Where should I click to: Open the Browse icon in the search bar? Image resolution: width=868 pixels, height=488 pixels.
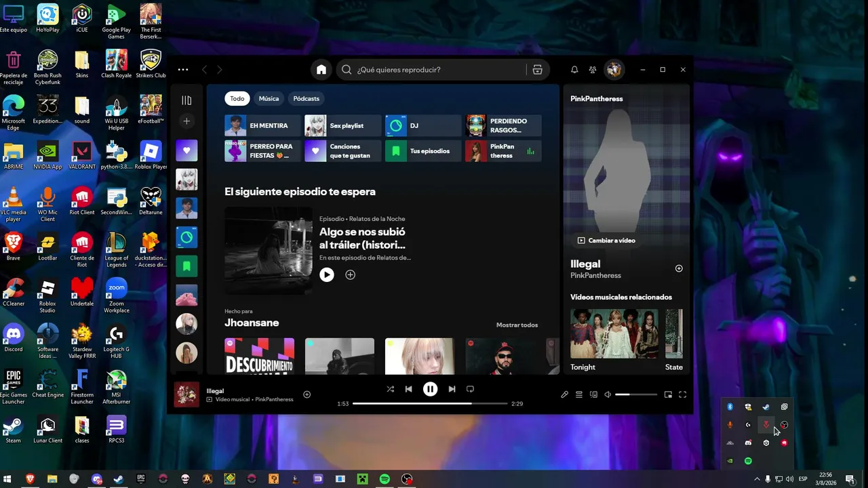(x=537, y=70)
